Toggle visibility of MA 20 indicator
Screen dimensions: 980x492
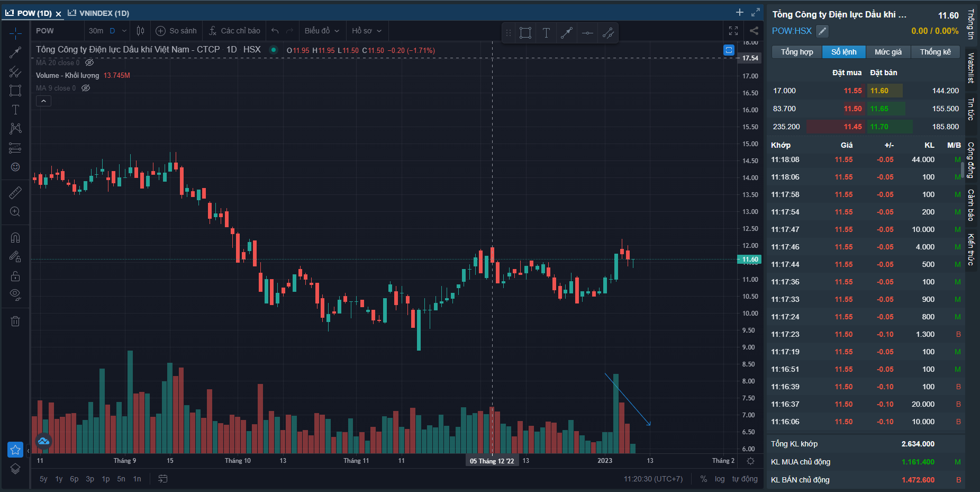[x=89, y=62]
